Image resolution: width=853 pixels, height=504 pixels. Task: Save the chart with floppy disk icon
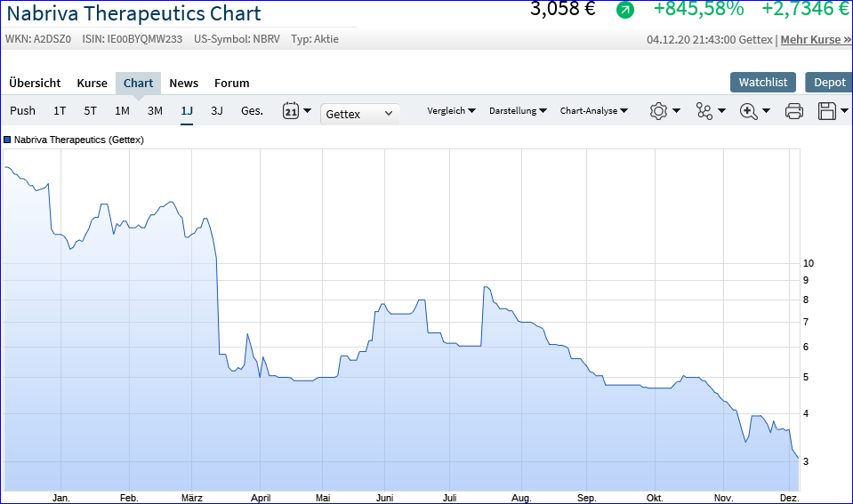point(827,111)
